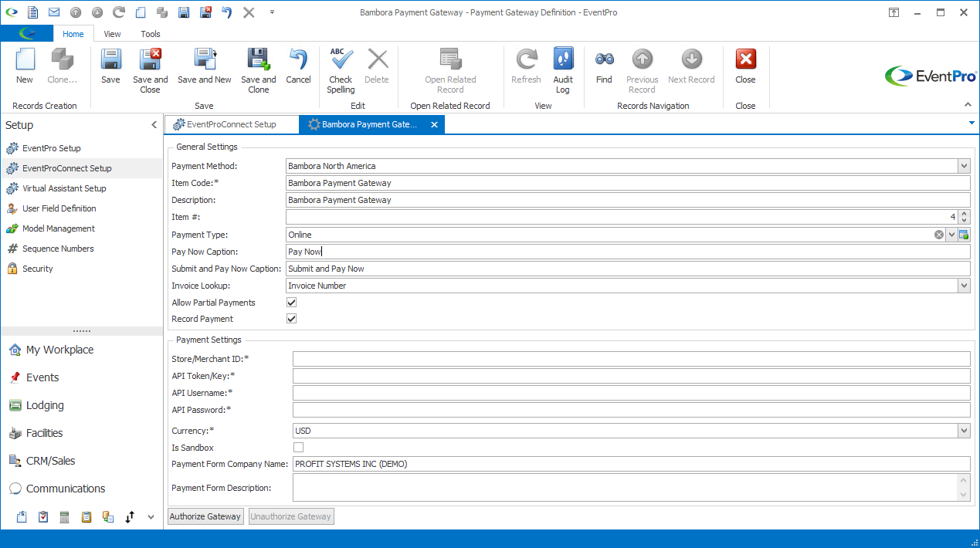Open the quick access toolbar customize arrow

click(x=272, y=12)
